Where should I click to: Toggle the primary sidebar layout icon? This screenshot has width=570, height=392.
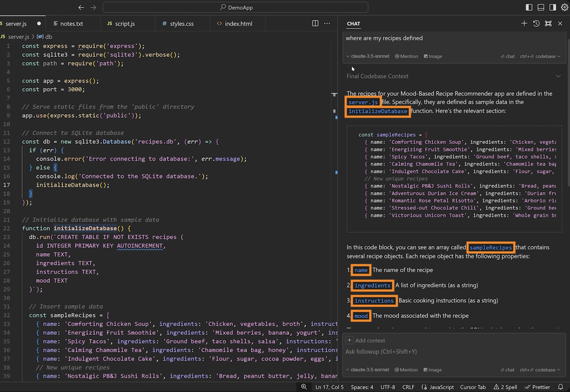pos(529,7)
